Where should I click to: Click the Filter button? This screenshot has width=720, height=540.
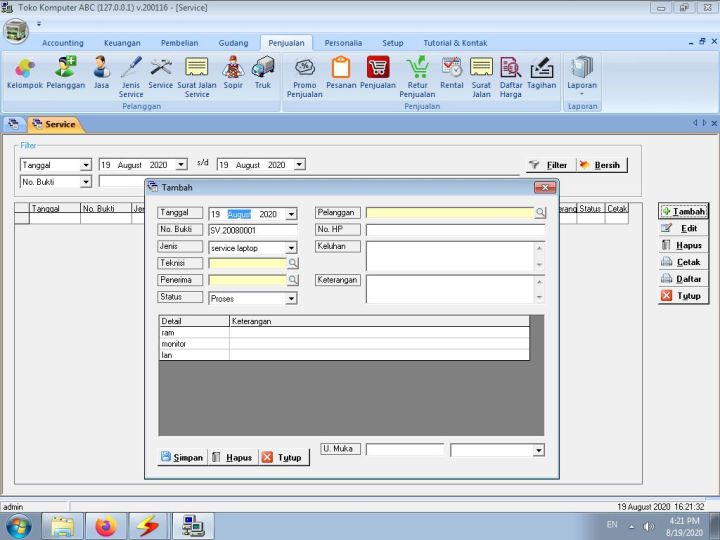pos(548,165)
